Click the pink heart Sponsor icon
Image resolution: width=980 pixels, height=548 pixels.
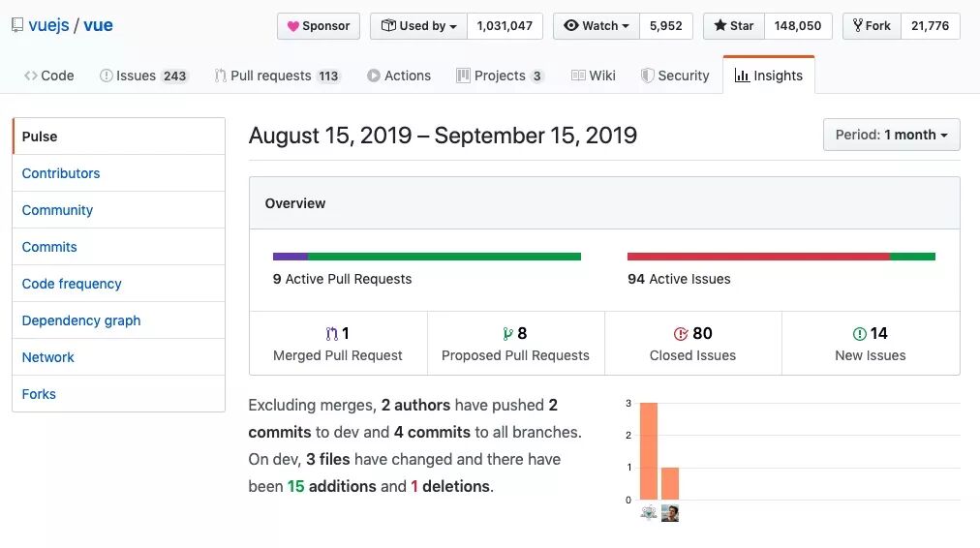coord(292,26)
